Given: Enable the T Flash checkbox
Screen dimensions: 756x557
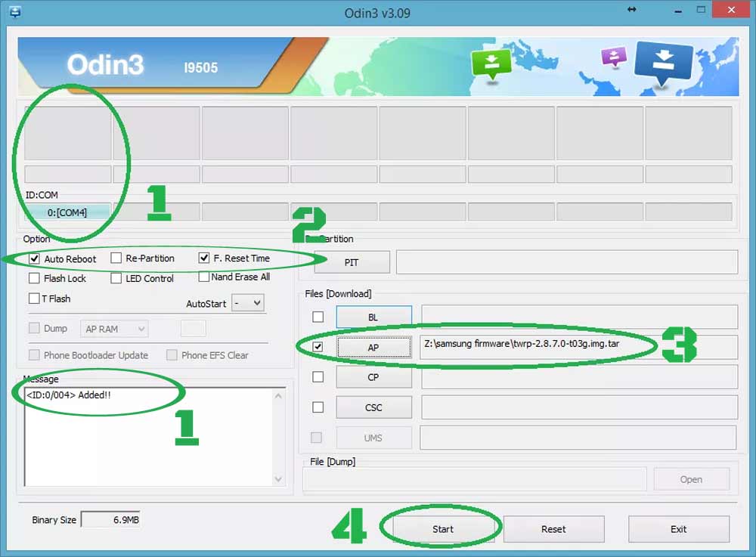Looking at the screenshot, I should [34, 299].
